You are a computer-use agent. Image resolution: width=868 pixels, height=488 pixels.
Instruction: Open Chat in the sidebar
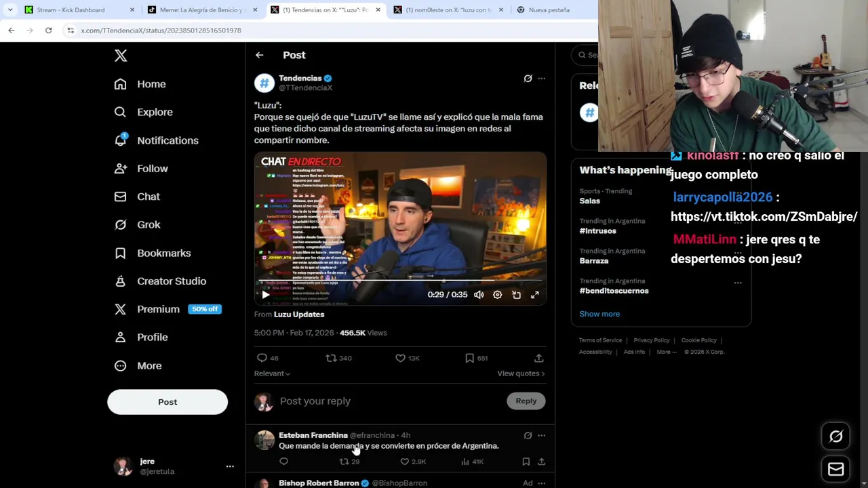(x=138, y=197)
